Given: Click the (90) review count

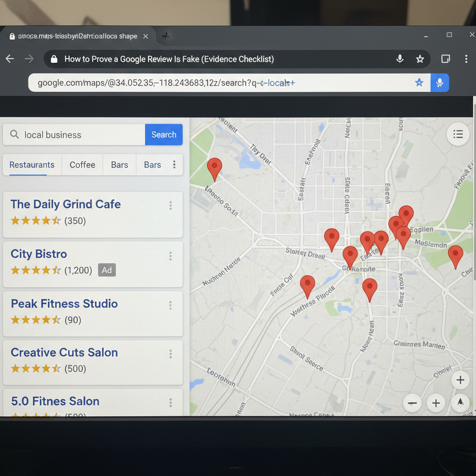Looking at the screenshot, I should point(73,320).
